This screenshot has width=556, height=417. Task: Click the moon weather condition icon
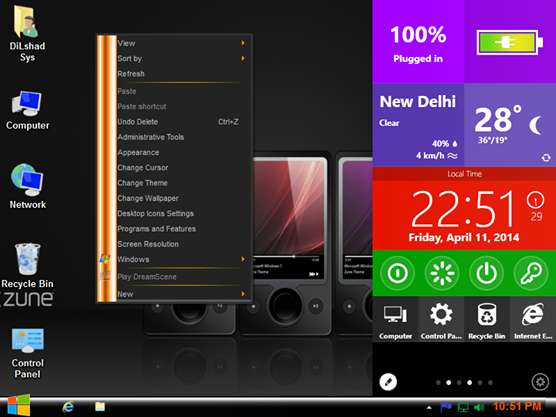[535, 125]
